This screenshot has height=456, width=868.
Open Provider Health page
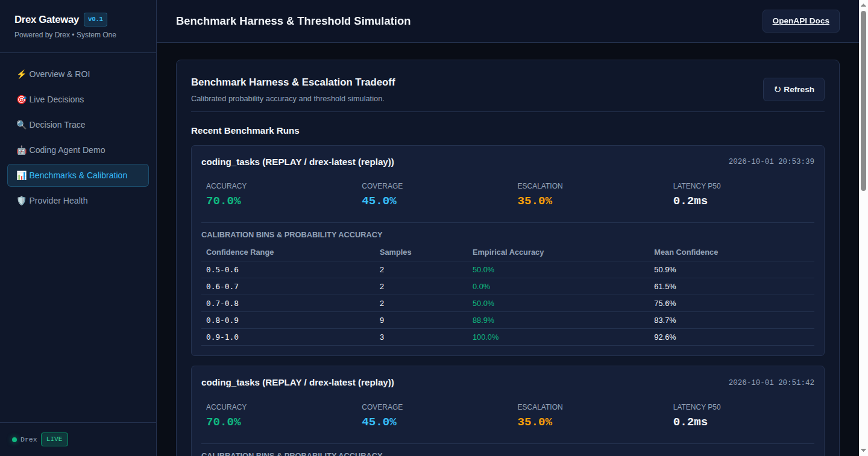click(78, 201)
